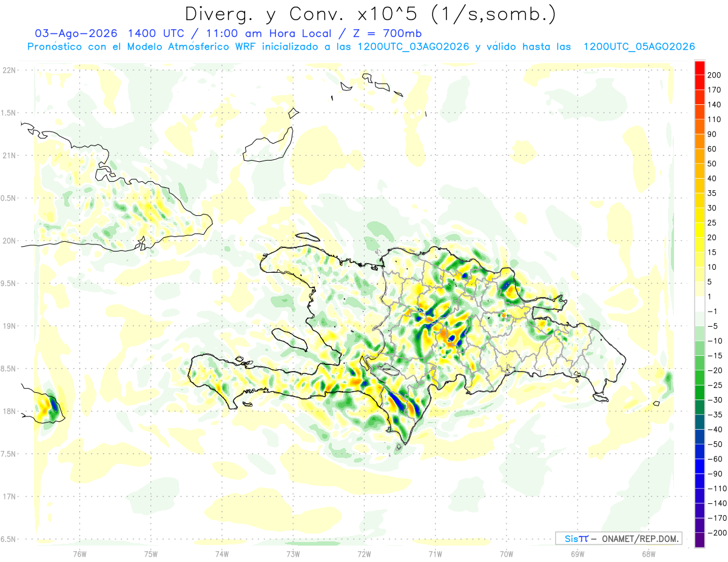The width and height of the screenshot is (728, 562).
Task: Click the "ONAMET/REP.DOM." credit label
Action: click(x=639, y=538)
